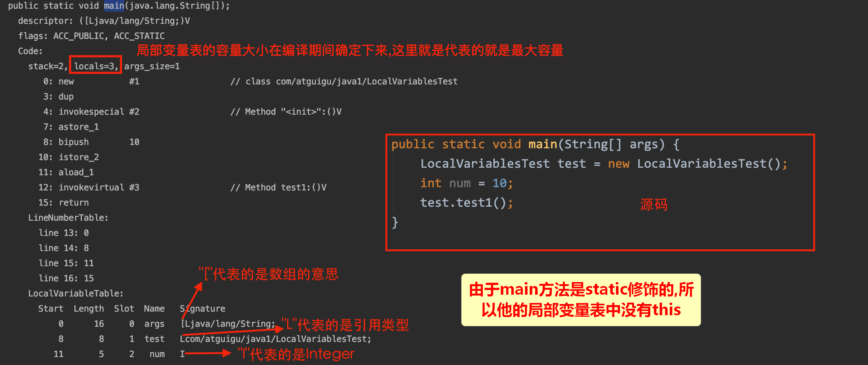The width and height of the screenshot is (868, 365).
Task: Click the highlighted main method name
Action: [x=114, y=6]
